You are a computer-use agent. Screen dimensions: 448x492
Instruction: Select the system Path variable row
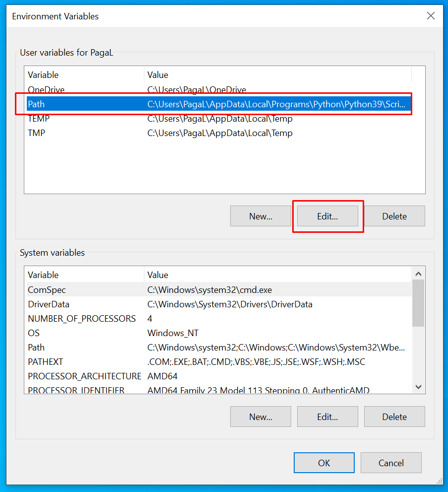[36, 348]
